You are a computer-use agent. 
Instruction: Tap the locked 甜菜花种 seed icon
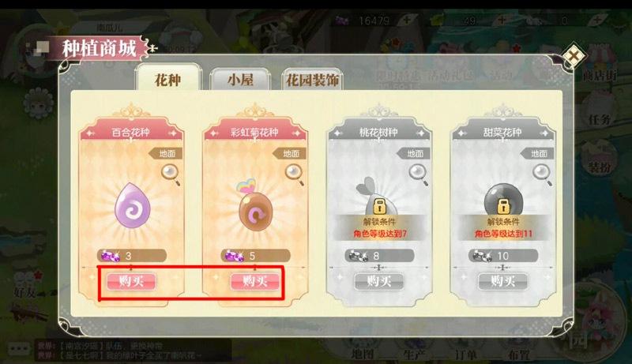point(503,199)
